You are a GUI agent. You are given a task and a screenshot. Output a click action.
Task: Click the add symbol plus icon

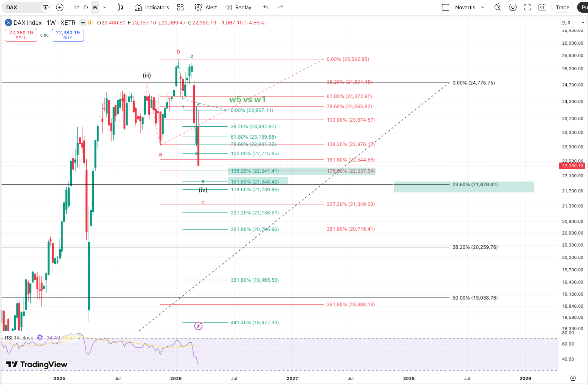(60, 7)
